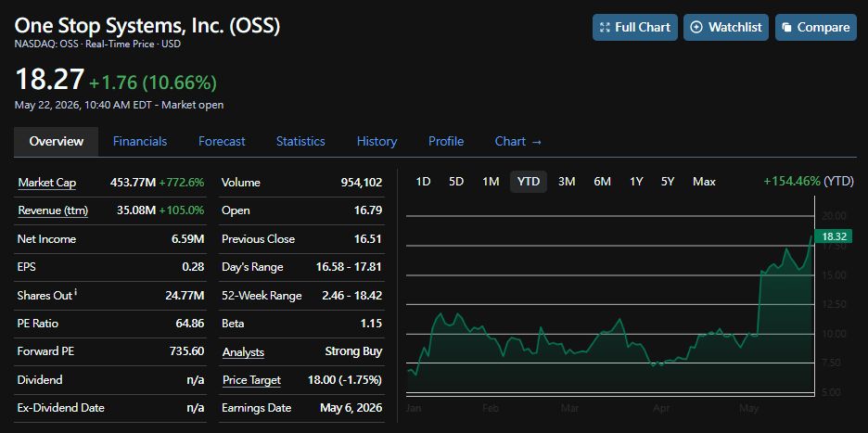868x433 pixels.
Task: View the Profile tab
Action: tap(446, 142)
